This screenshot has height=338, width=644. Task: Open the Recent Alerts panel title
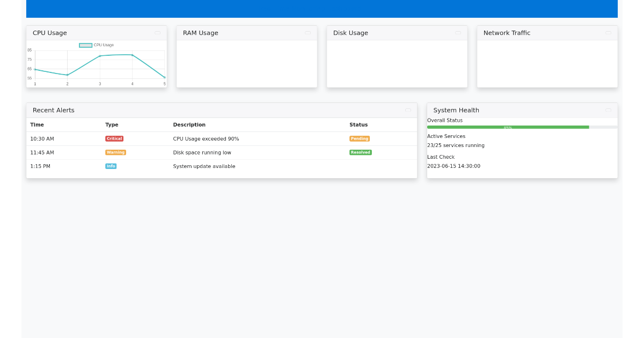(53, 110)
